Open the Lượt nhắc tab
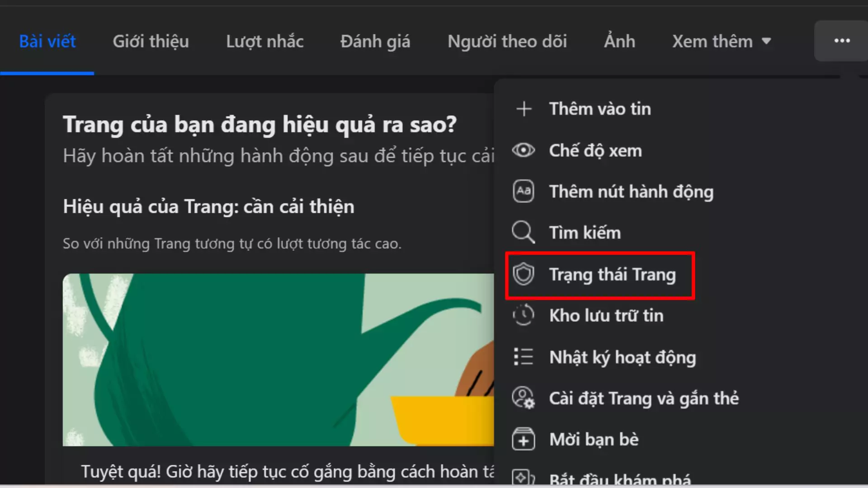 coord(264,42)
